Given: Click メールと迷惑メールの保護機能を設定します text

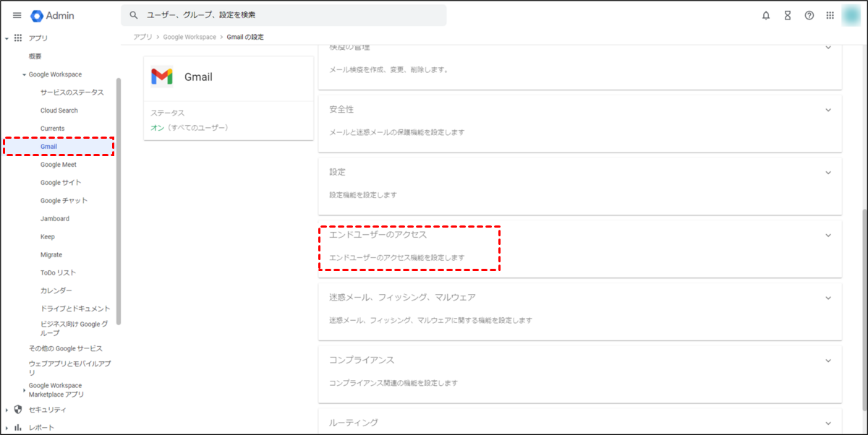Looking at the screenshot, I should pyautogui.click(x=396, y=133).
